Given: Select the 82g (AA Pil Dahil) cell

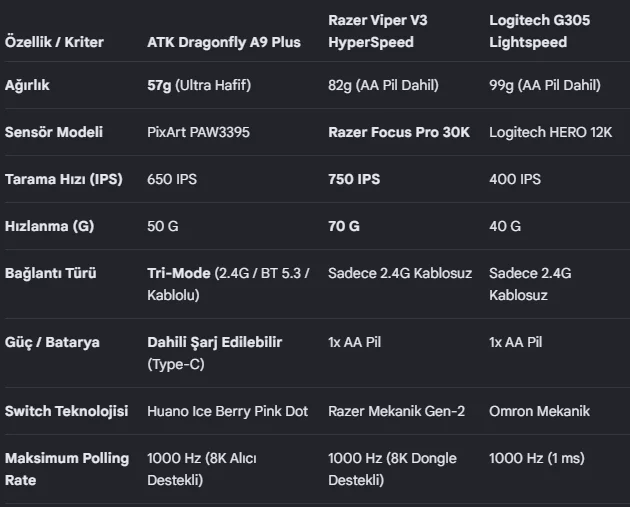Looking at the screenshot, I should click(383, 85).
